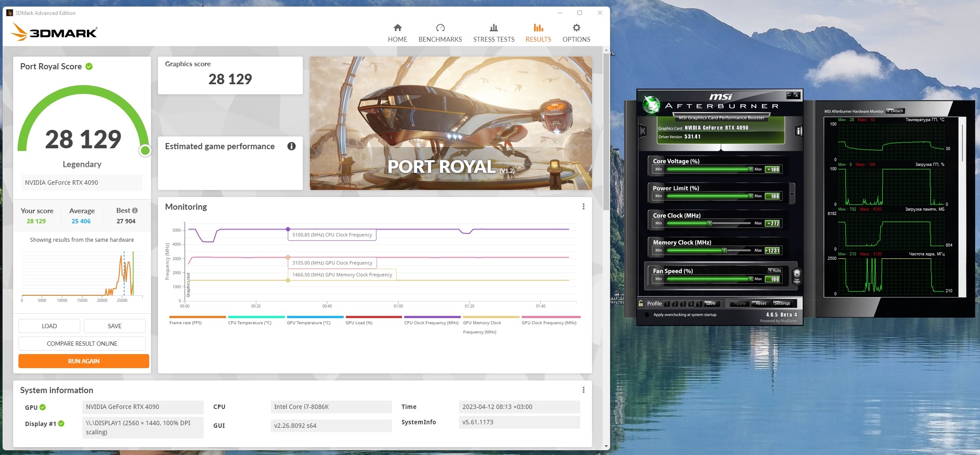Toggle GPU Clock Frequency legend entry
980x455 pixels.
(x=551, y=321)
